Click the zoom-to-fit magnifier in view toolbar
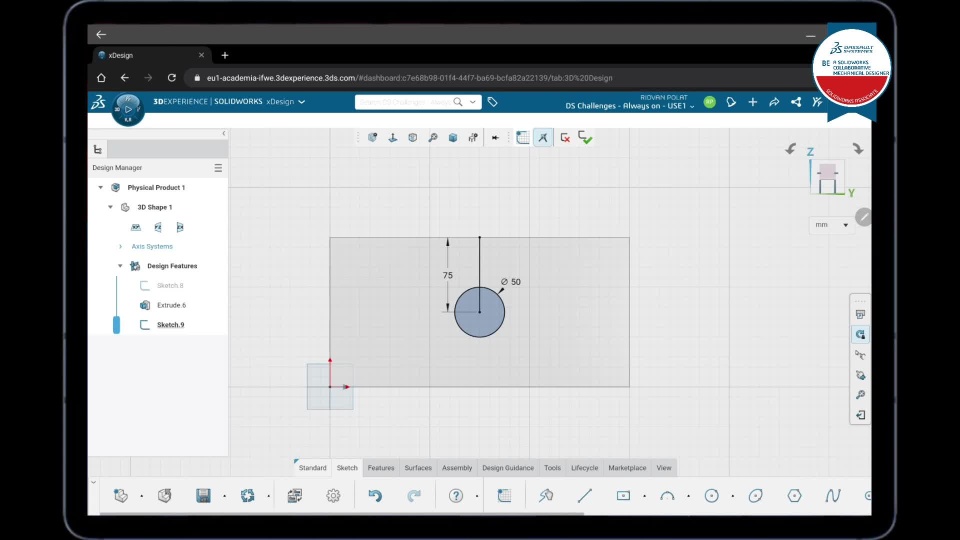This screenshot has height=540, width=960. pyautogui.click(x=433, y=138)
